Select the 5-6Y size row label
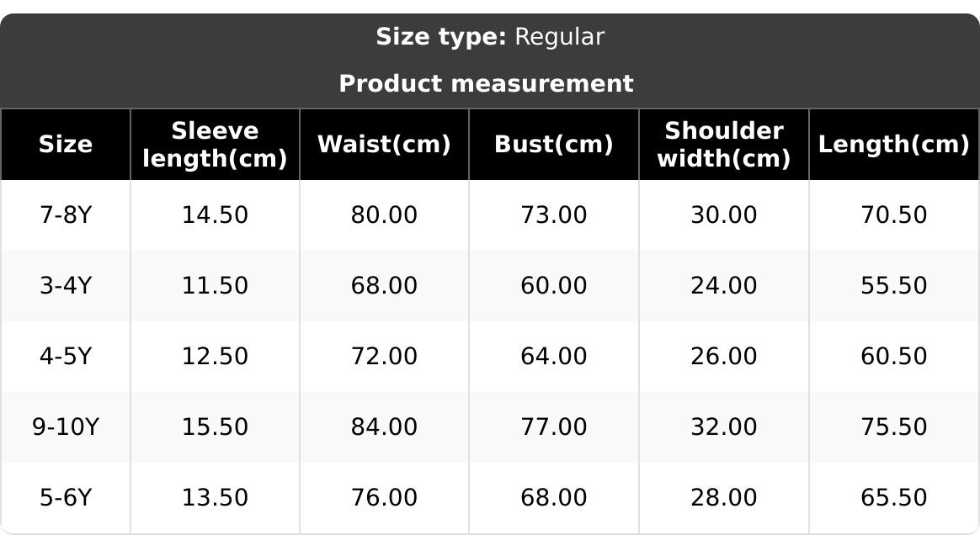This screenshot has width=980, height=535. coord(66,498)
